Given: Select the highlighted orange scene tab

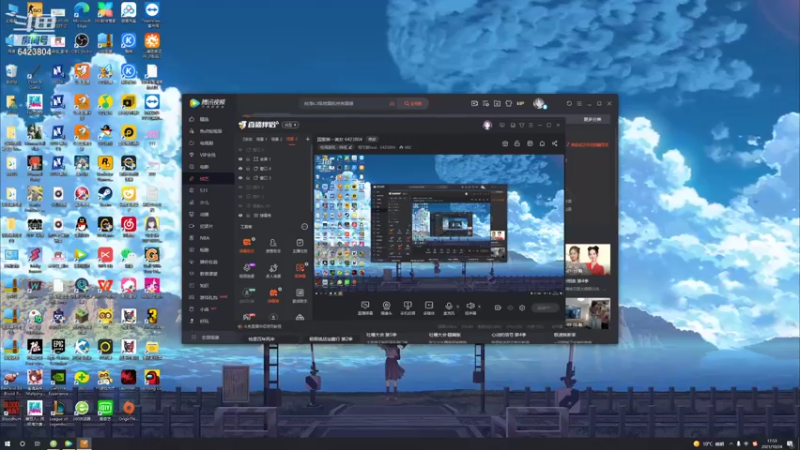Looking at the screenshot, I should [x=291, y=139].
